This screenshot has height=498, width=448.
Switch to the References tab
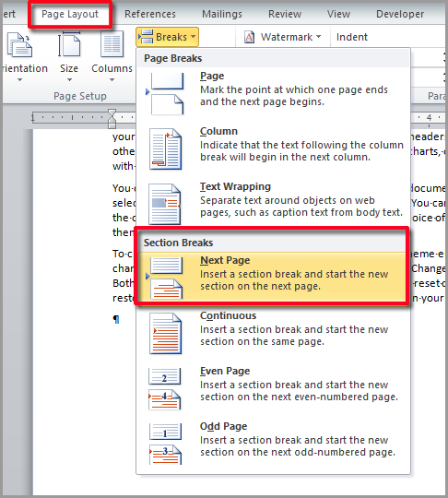[x=150, y=14]
